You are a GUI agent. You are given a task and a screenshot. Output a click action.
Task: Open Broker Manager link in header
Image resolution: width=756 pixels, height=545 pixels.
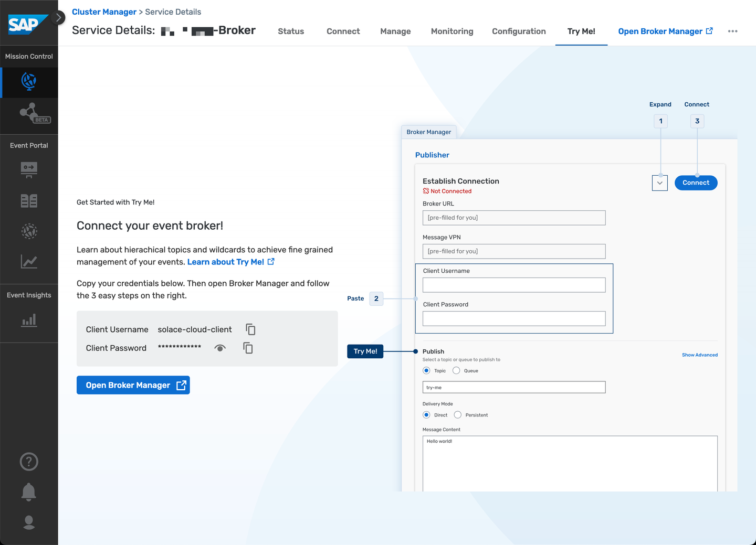[x=665, y=31]
